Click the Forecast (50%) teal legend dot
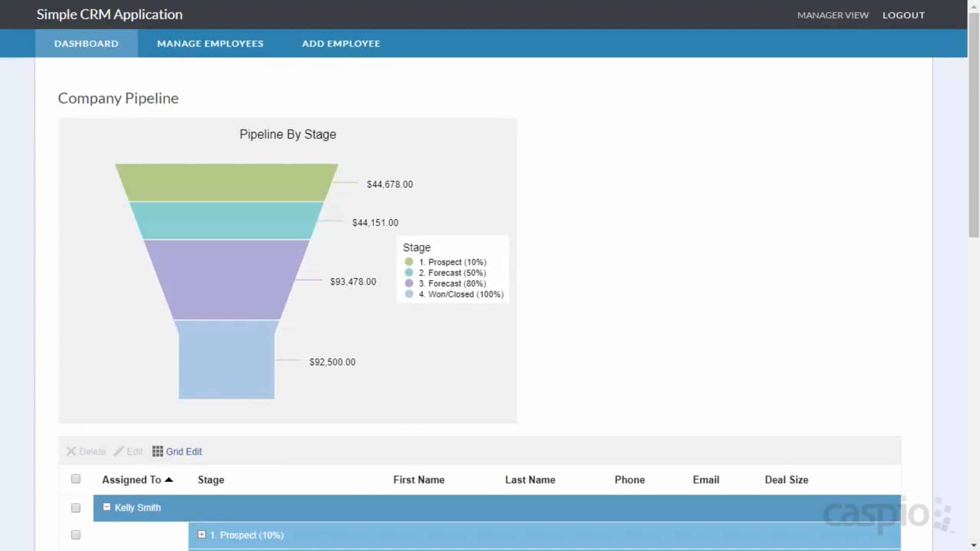This screenshot has width=980, height=551. click(x=409, y=273)
